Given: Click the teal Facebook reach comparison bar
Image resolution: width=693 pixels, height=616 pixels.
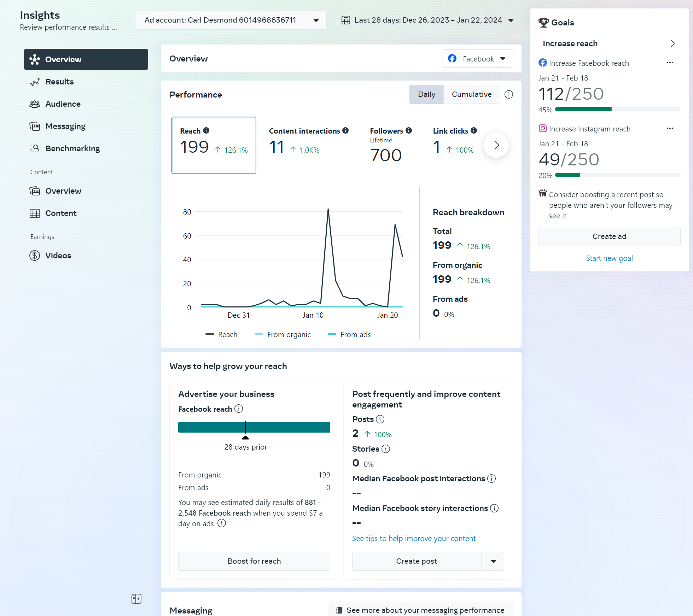Looking at the screenshot, I should [x=254, y=427].
